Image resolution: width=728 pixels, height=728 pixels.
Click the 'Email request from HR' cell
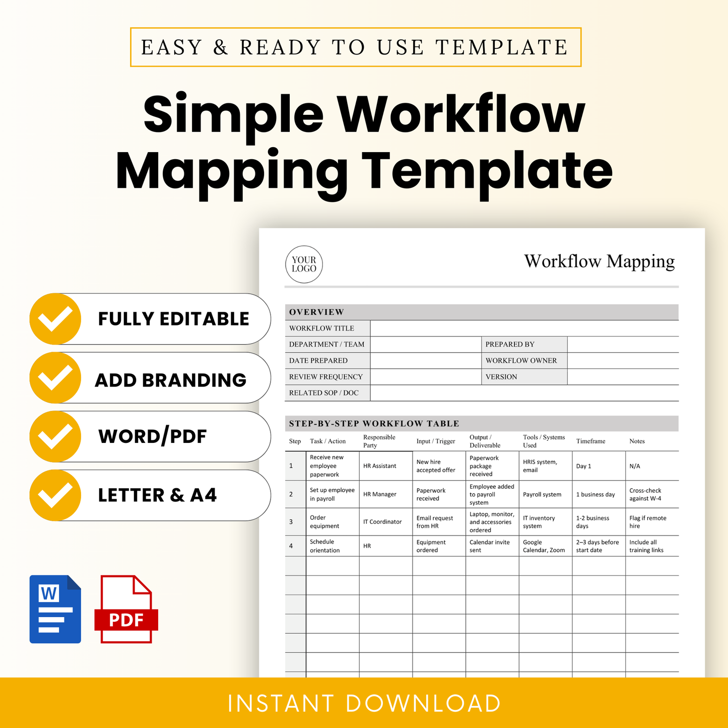pyautogui.click(x=439, y=522)
